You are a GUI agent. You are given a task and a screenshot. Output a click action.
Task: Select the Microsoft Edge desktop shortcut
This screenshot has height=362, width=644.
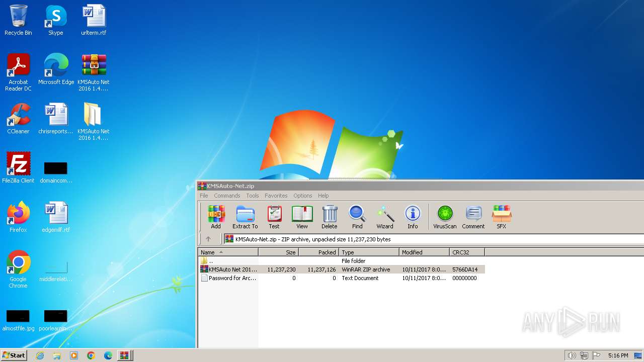pos(56,69)
